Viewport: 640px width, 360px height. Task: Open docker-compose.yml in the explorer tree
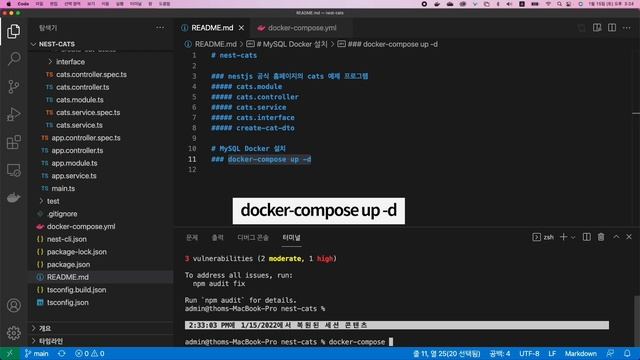point(81,227)
